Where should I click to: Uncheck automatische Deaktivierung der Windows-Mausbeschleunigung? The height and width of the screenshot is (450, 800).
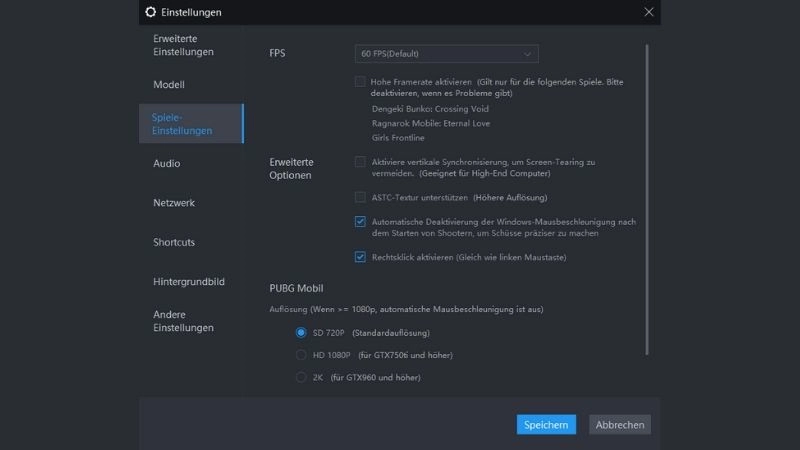(x=360, y=221)
